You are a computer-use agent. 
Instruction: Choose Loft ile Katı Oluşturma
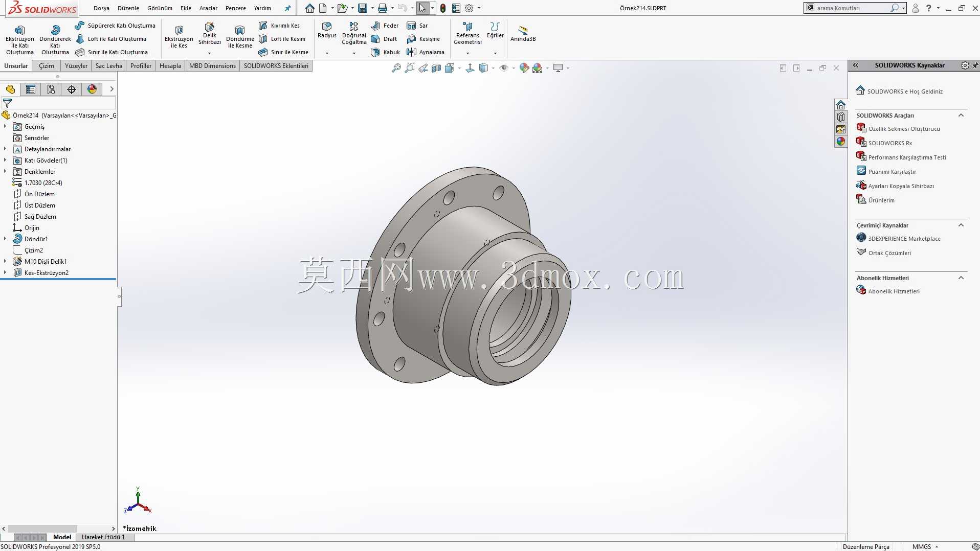[x=111, y=39]
